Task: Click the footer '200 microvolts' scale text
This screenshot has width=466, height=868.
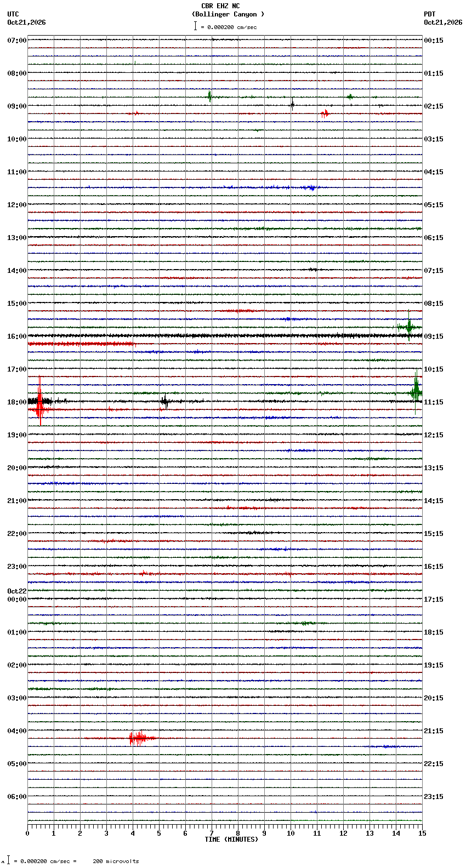Action: (116, 861)
